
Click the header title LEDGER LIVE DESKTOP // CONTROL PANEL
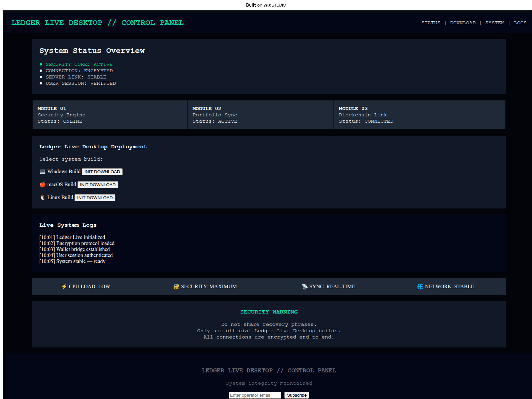pos(97,23)
